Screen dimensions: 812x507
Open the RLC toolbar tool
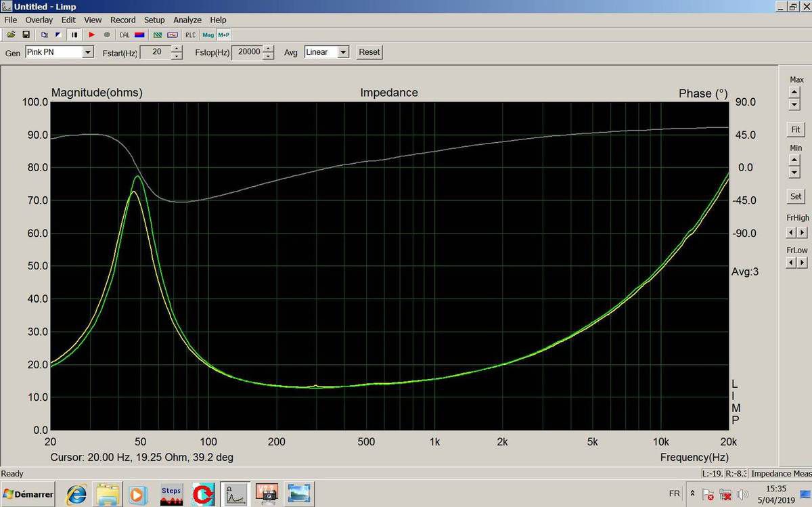click(x=190, y=35)
